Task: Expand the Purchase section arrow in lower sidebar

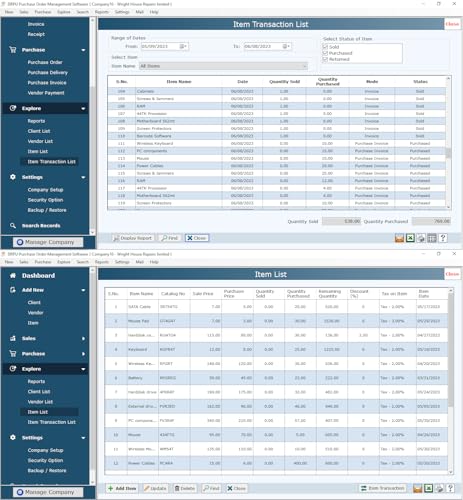Action: tap(83, 354)
